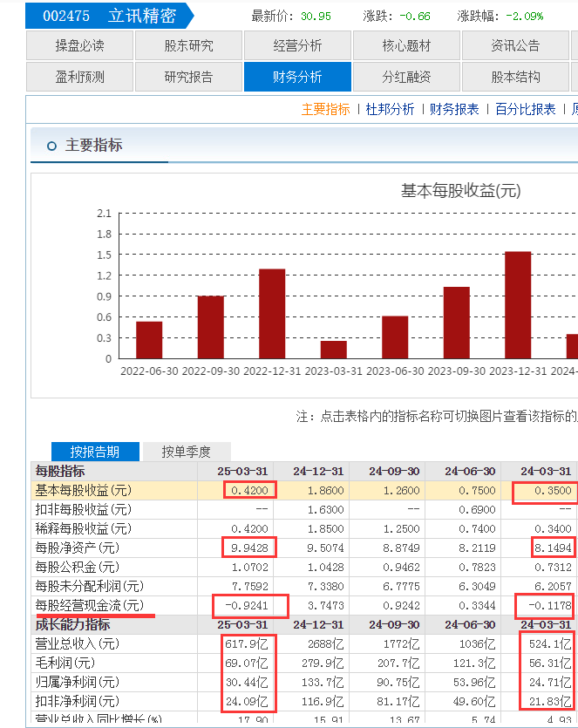Screen dimensions: 578x728
Task: Select the 主要指标 link
Action: click(x=325, y=110)
